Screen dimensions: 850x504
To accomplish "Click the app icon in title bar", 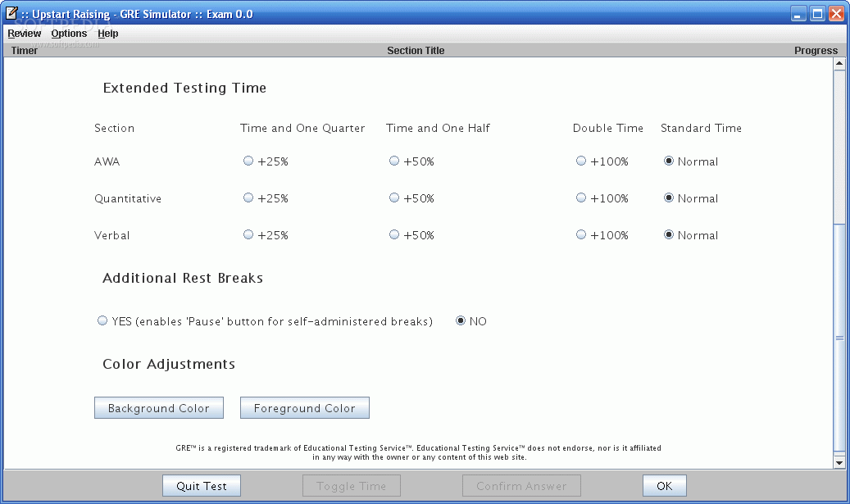I will [12, 14].
